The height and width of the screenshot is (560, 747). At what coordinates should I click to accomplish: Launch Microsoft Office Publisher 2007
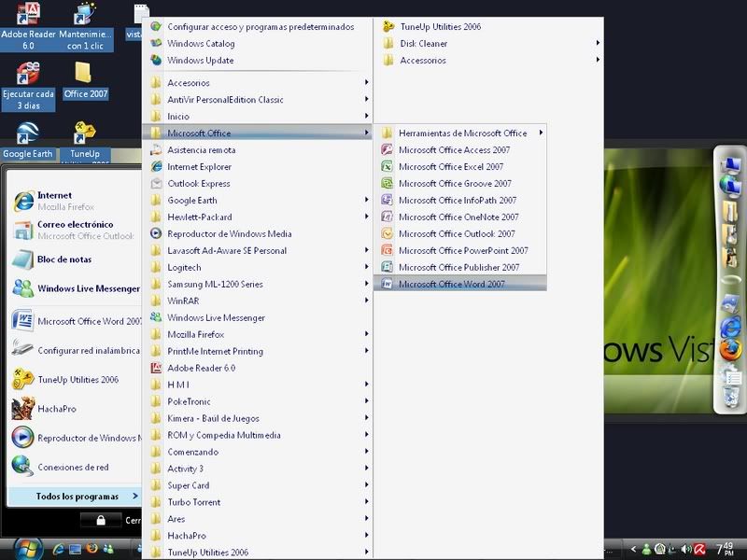459,267
